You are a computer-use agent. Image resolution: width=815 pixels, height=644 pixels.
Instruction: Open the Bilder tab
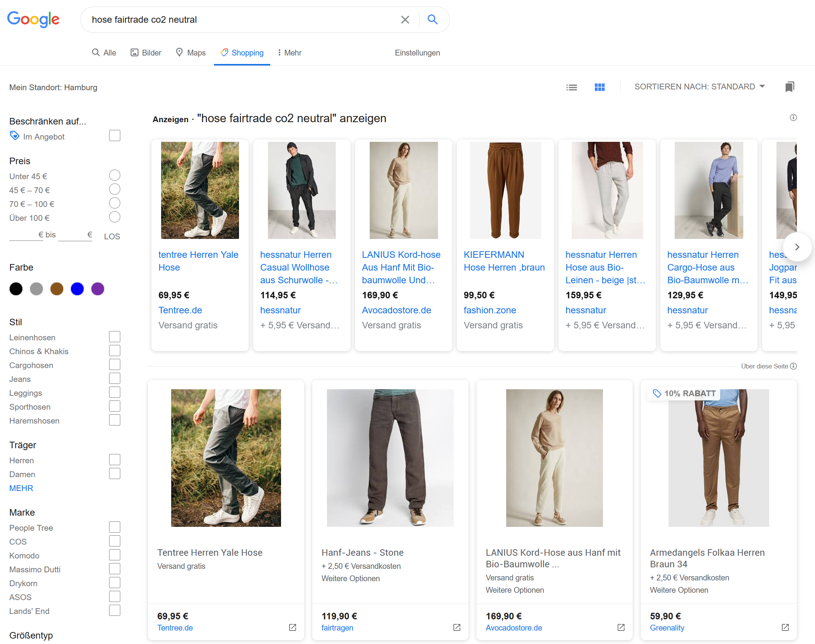point(146,53)
